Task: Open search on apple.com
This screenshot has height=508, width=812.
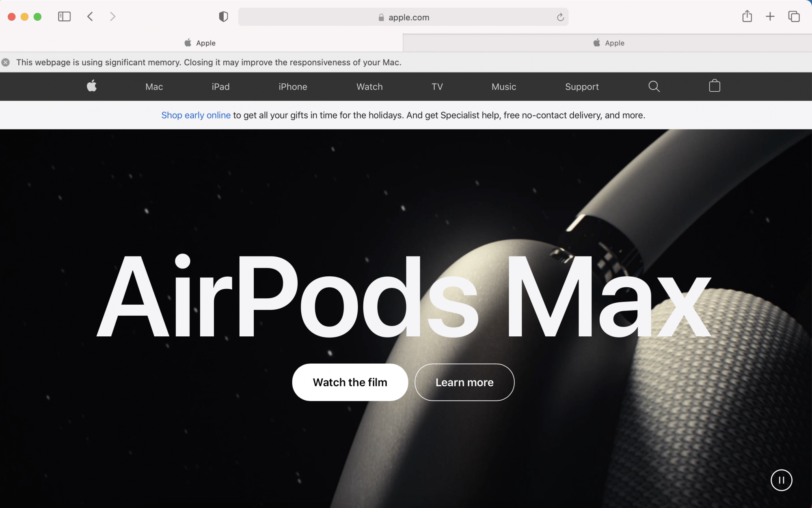Action: pyautogui.click(x=654, y=86)
